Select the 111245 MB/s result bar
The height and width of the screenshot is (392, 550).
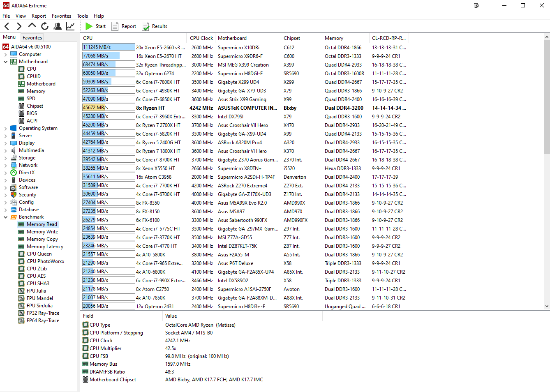pos(109,47)
